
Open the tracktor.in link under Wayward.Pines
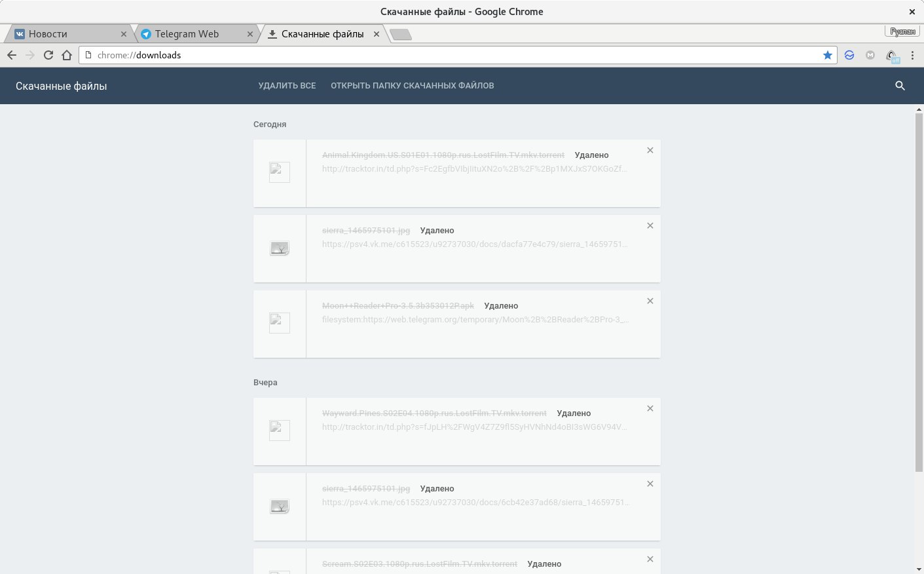(x=475, y=427)
